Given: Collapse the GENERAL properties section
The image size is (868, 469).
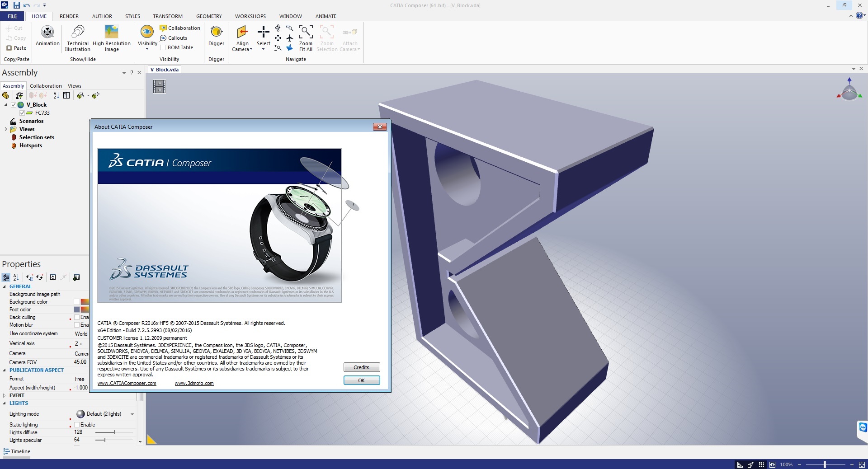Looking at the screenshot, I should [5, 286].
